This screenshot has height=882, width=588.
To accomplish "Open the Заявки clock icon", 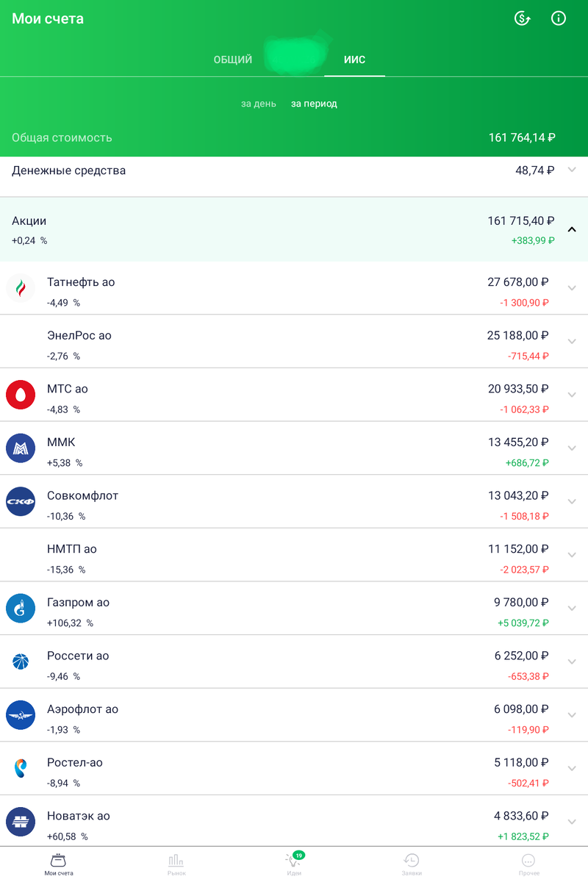I will (x=412, y=860).
